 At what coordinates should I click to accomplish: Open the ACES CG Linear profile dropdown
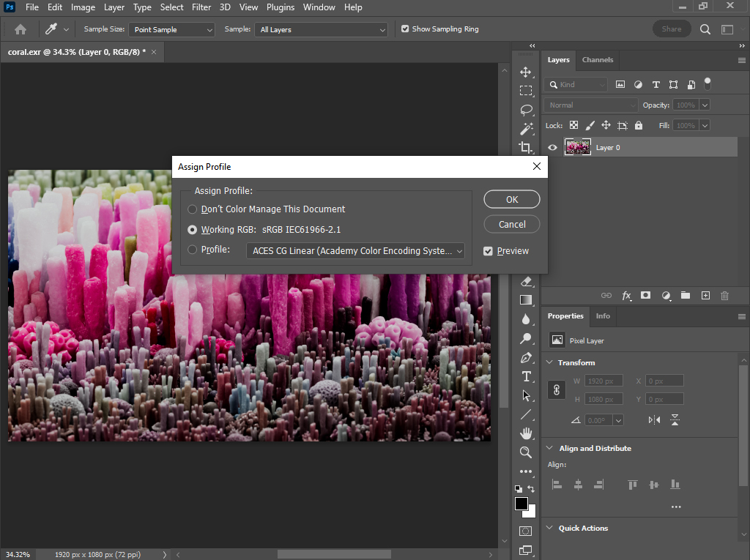(355, 250)
